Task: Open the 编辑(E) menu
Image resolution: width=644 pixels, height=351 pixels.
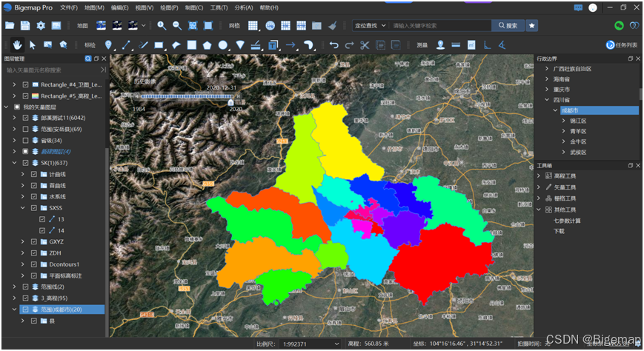Action: (119, 8)
